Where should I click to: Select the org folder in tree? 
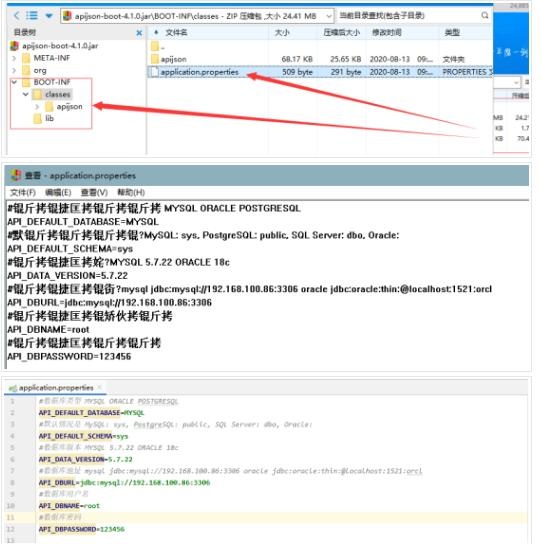[x=40, y=70]
